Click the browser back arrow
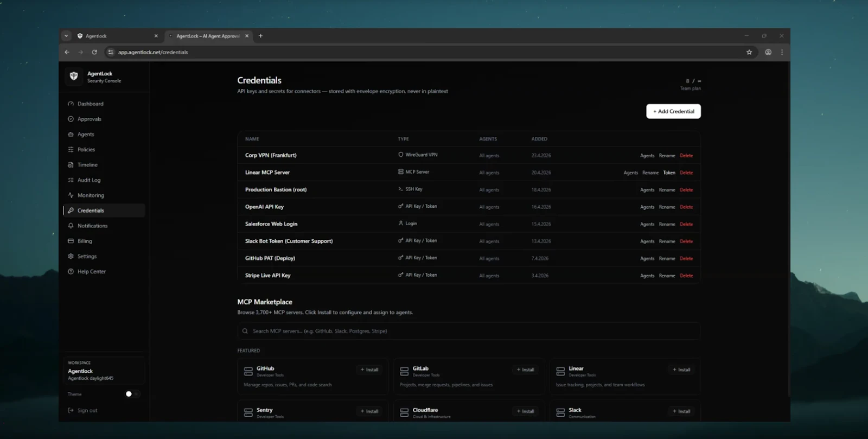Image resolution: width=868 pixels, height=439 pixels. click(67, 52)
